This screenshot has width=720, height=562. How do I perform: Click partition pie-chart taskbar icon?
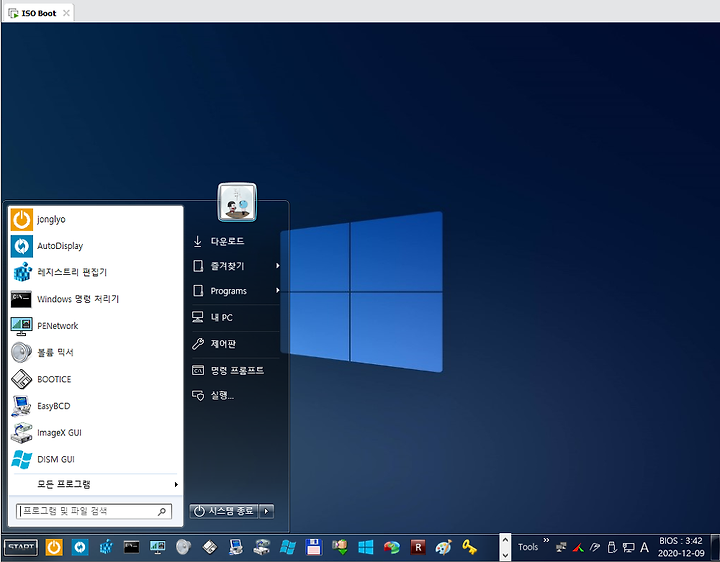pyautogui.click(x=392, y=547)
